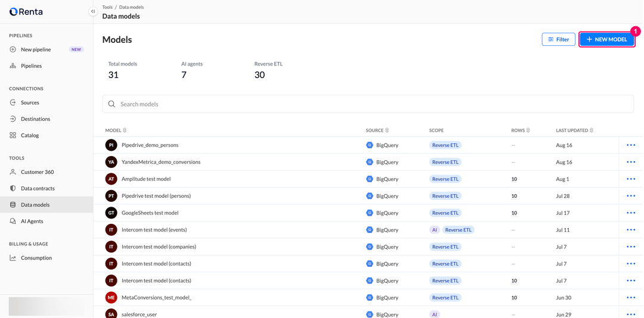Open Destinations under Connections
This screenshot has width=644, height=318.
coord(47,119)
